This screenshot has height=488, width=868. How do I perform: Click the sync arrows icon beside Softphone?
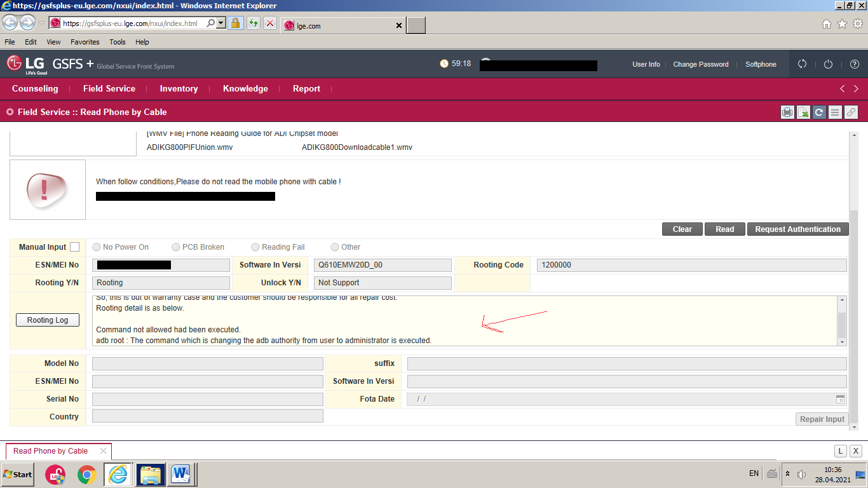802,64
